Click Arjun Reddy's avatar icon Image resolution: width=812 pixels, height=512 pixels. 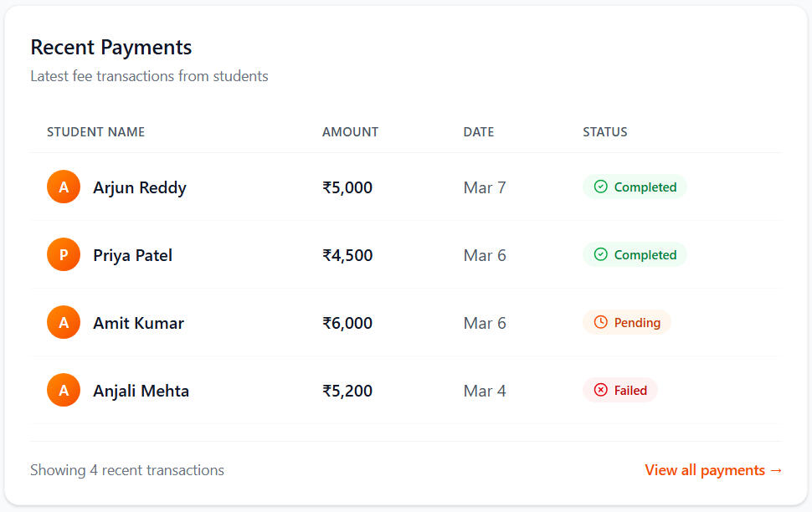coord(64,187)
